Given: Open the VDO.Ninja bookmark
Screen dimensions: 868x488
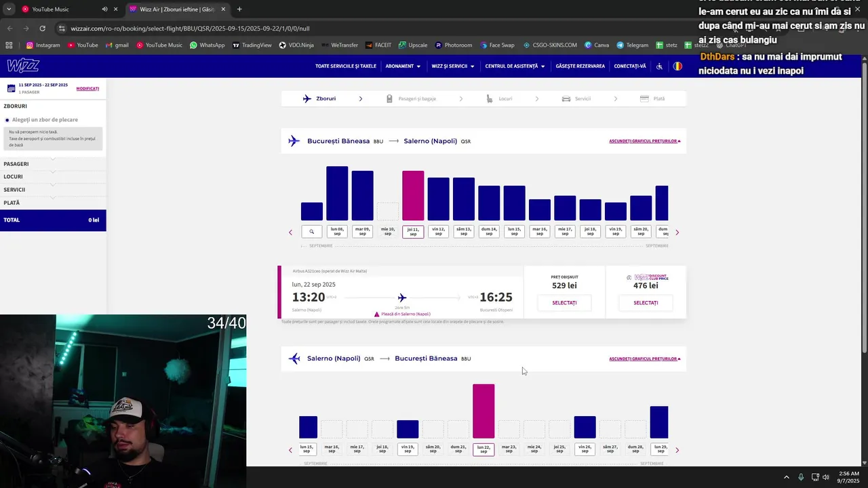Looking at the screenshot, I should coord(296,45).
